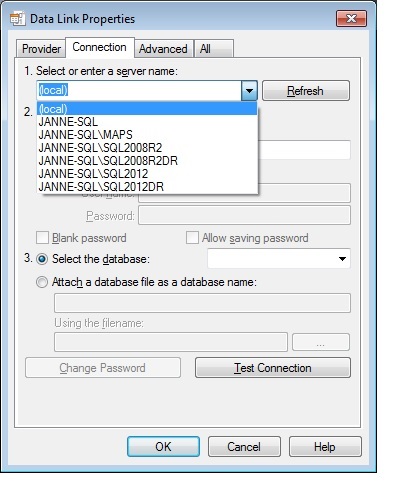
Task: Confirm with the OK button
Action: tap(163, 447)
